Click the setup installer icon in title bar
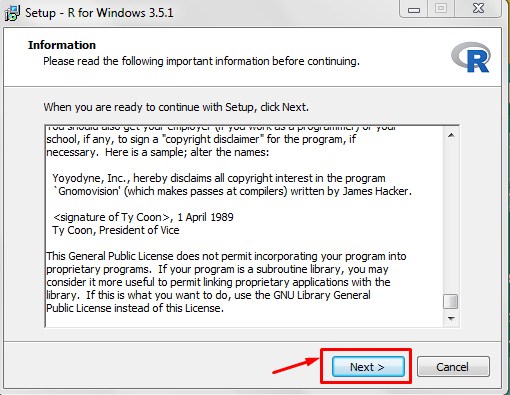Viewport: 510px width, 395px height. coord(12,13)
